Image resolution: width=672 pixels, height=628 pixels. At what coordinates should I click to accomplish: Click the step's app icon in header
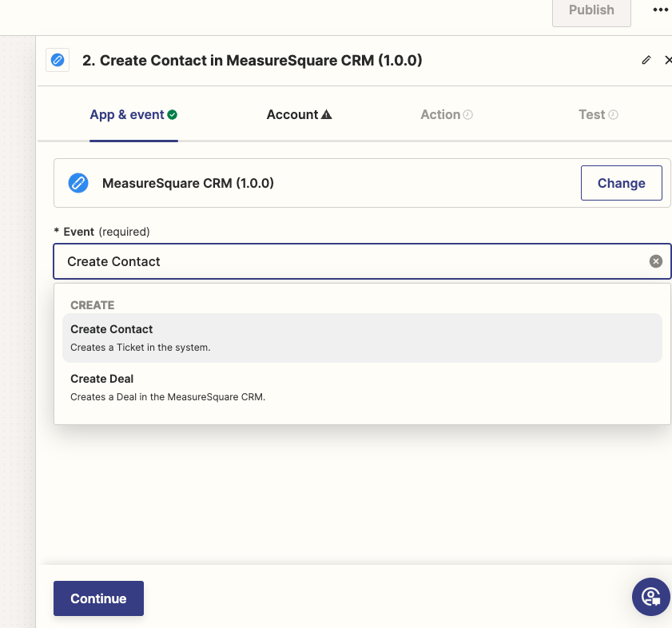coord(58,60)
